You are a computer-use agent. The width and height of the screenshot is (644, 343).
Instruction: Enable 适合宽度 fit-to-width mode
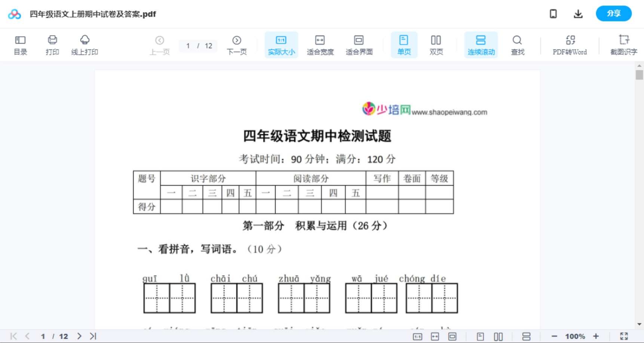(320, 45)
